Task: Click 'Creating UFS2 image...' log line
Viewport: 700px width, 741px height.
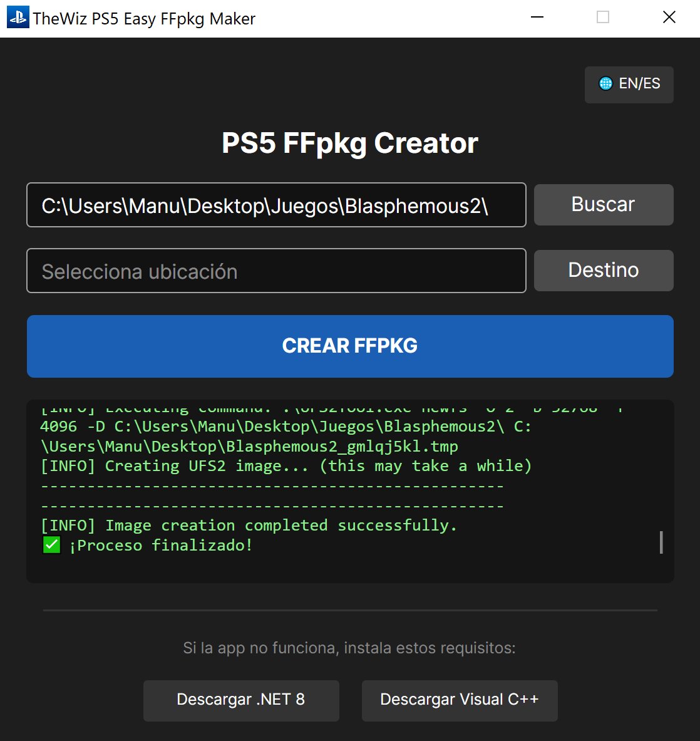Action: coord(286,466)
